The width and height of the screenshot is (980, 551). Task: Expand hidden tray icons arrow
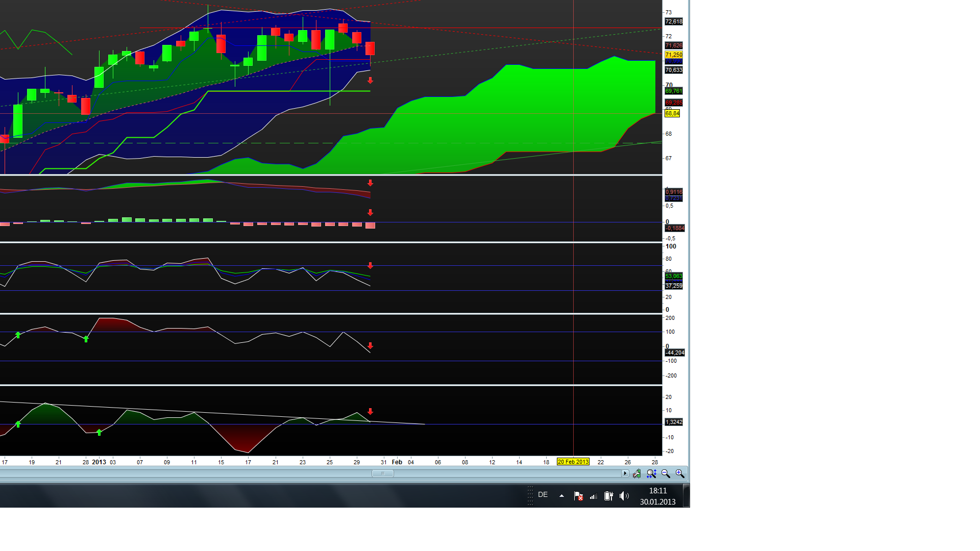[x=561, y=496]
